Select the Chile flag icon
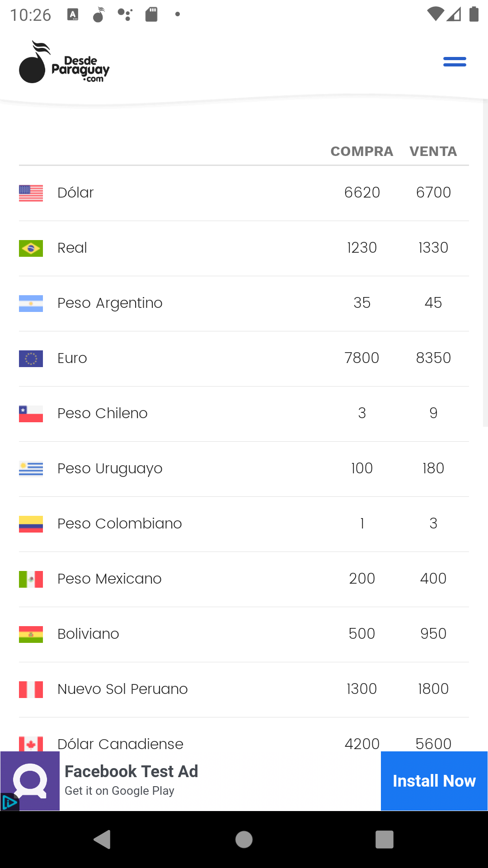This screenshot has width=488, height=868. click(31, 414)
